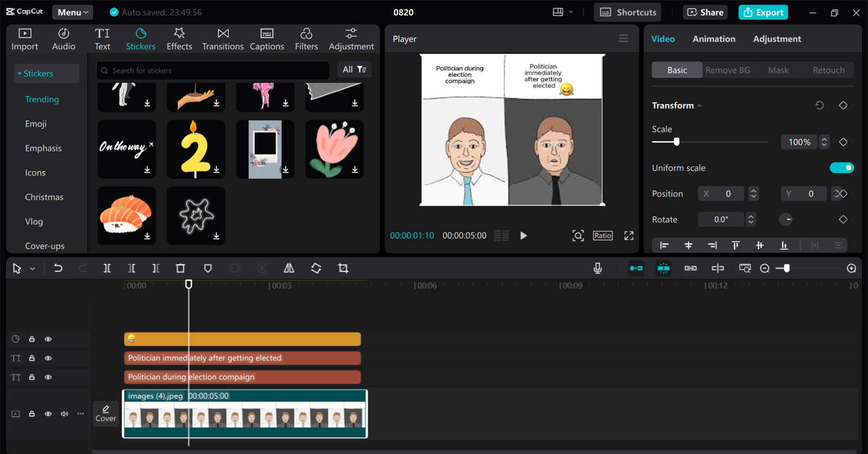The width and height of the screenshot is (868, 454).
Task: Toggle the player full-screen view
Action: click(629, 235)
